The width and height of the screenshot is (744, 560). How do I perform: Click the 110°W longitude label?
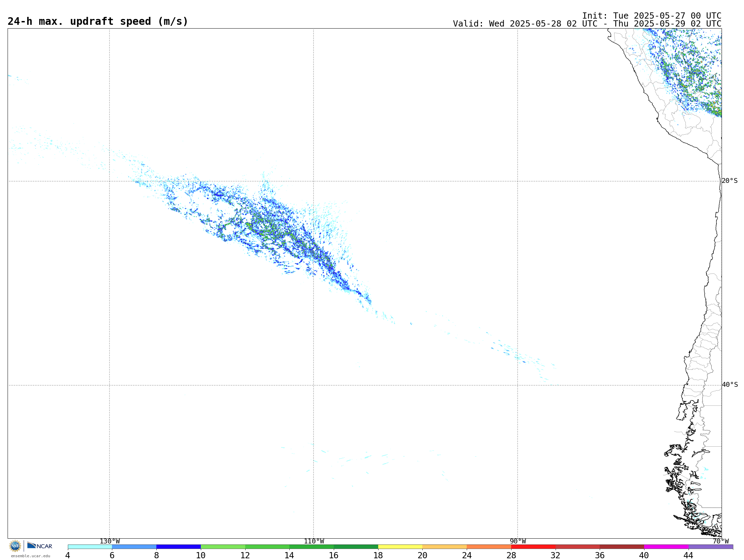[314, 541]
